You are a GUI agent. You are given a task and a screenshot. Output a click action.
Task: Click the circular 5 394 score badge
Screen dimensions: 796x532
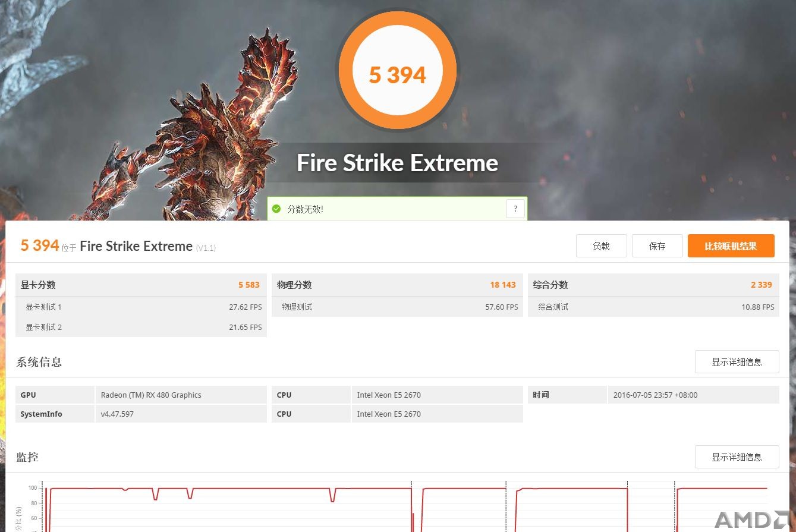397,70
